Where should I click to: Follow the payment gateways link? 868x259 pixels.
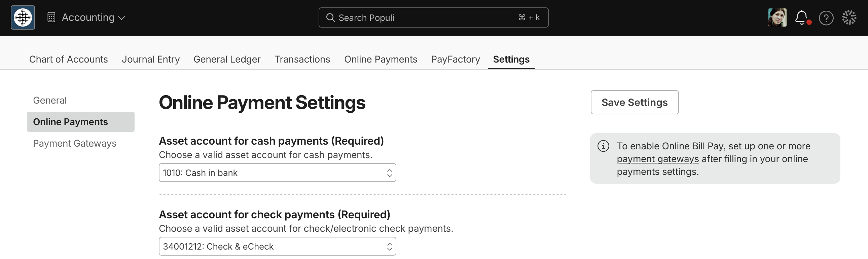[x=658, y=159]
